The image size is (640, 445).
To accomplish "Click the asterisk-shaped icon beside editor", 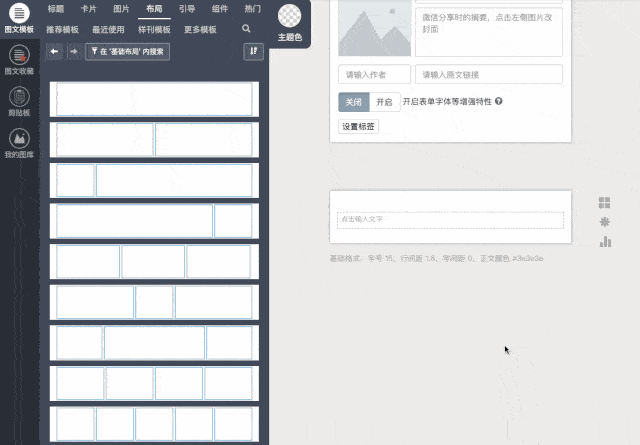I will tap(604, 222).
